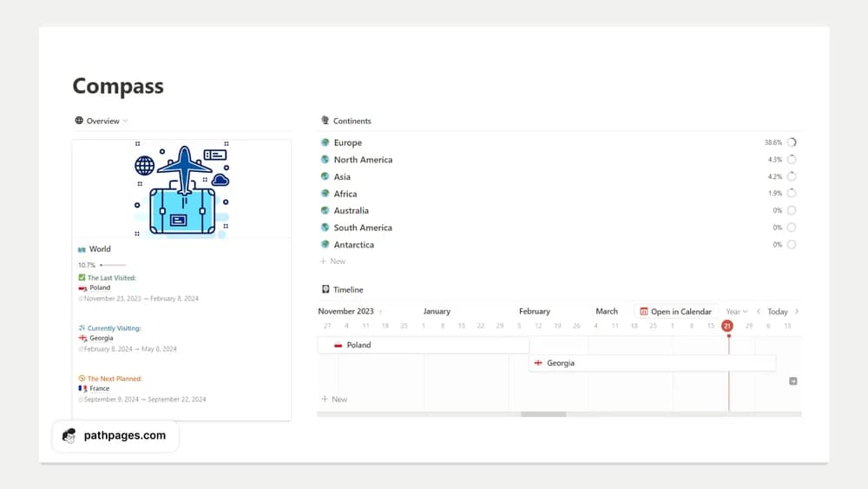Viewport: 868px width, 489px height.
Task: Click the Compass page title
Action: point(118,86)
